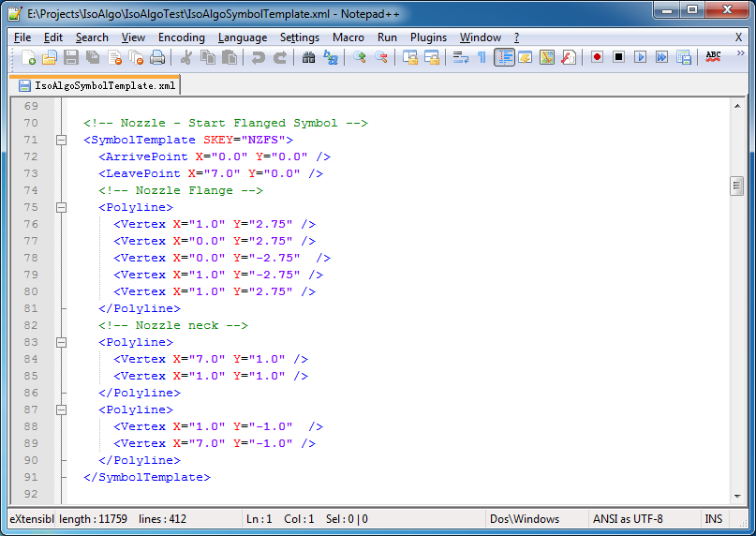Create a new file with New icon
This screenshot has height=536, width=756.
28,57
